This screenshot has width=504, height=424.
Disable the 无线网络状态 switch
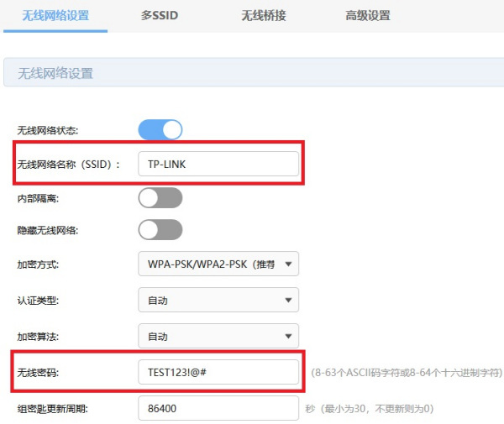pyautogui.click(x=160, y=129)
